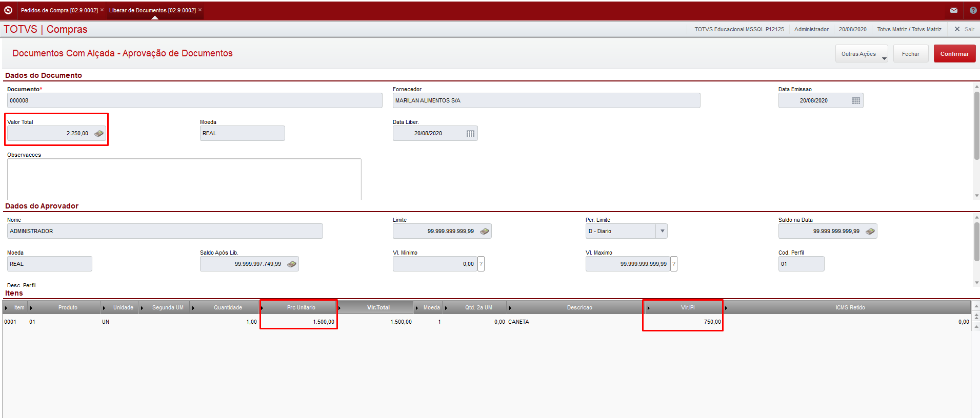Click the TOTVS Educacional MSSQL P12125 label

(739, 29)
